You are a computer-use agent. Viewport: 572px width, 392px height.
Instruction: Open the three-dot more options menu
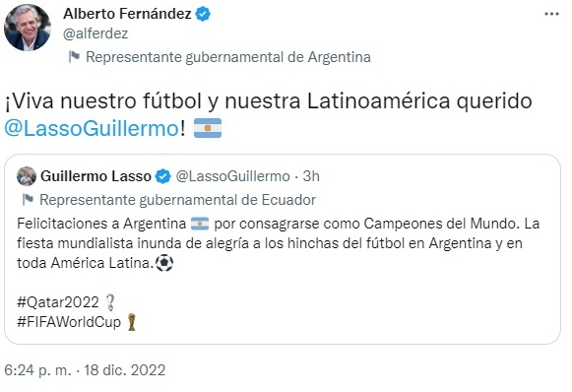(x=551, y=14)
